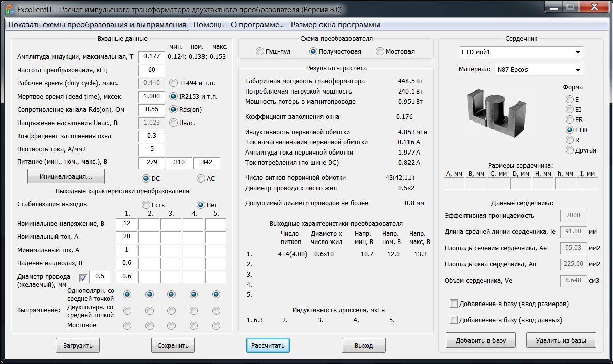Click Добавить в базу button
613x364 pixels.
(x=480, y=340)
